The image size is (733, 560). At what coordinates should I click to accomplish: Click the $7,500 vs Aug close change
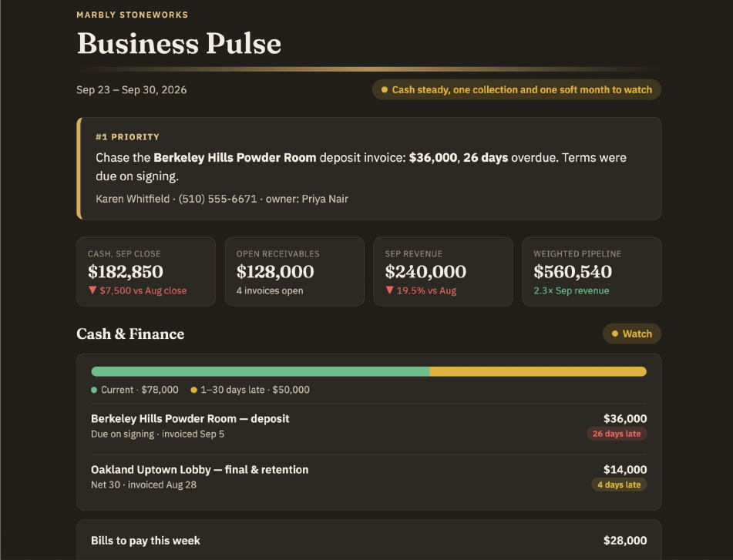pyautogui.click(x=137, y=290)
